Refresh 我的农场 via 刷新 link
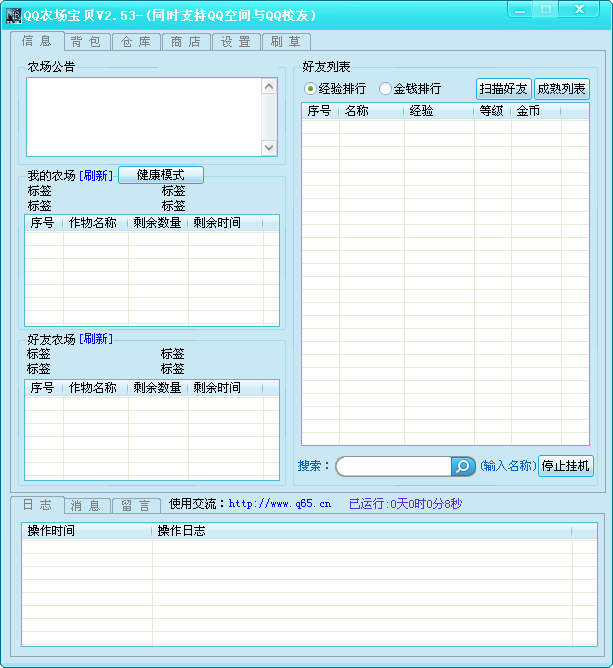This screenshot has height=668, width=613. pyautogui.click(x=96, y=175)
